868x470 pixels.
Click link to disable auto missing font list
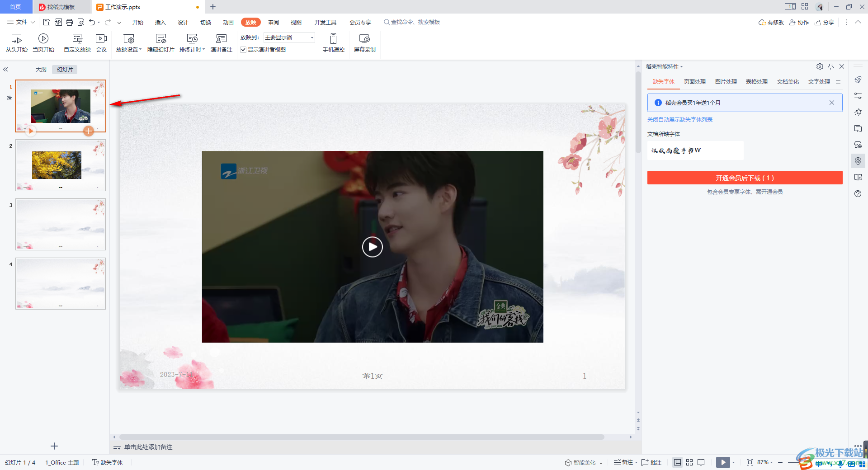tap(680, 120)
